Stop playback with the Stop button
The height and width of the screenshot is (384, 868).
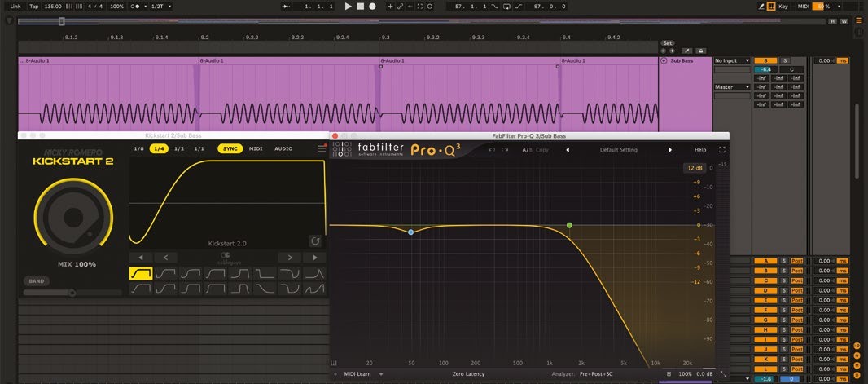[361, 6]
